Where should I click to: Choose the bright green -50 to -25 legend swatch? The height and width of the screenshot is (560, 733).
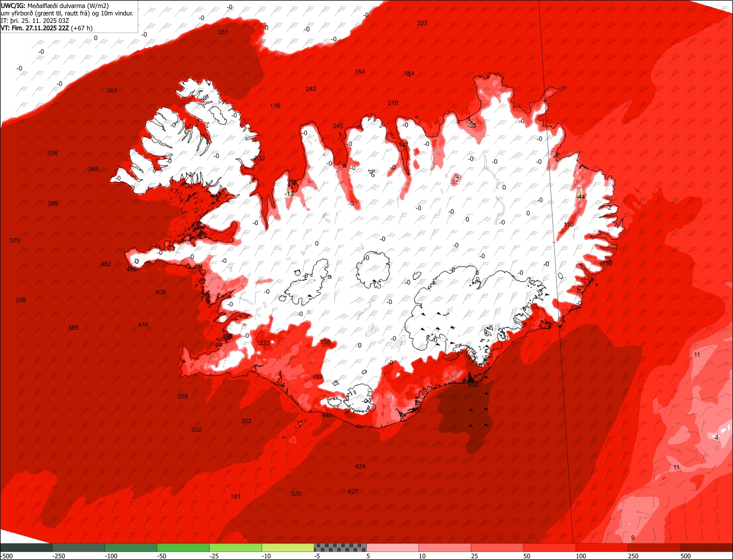pyautogui.click(x=183, y=547)
